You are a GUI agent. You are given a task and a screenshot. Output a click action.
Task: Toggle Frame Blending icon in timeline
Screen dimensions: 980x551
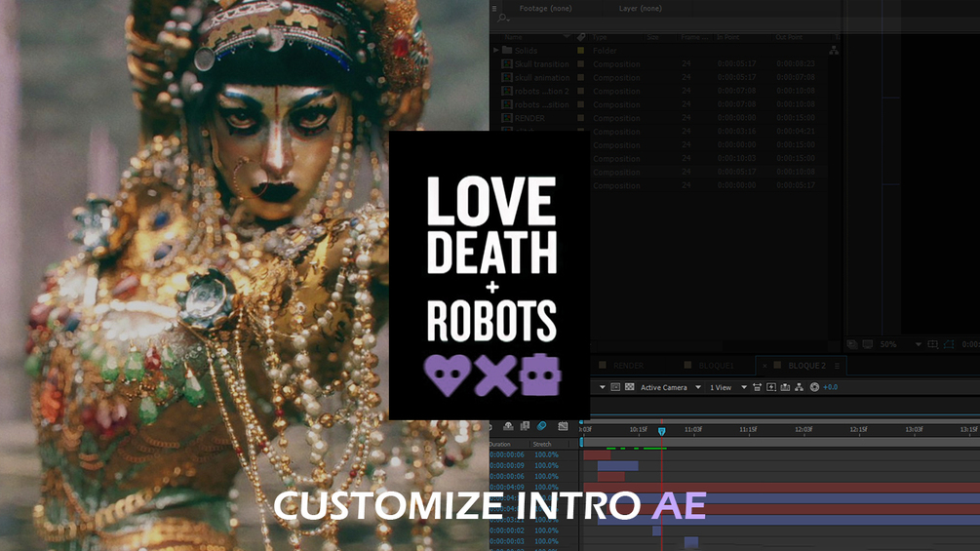coord(525,426)
